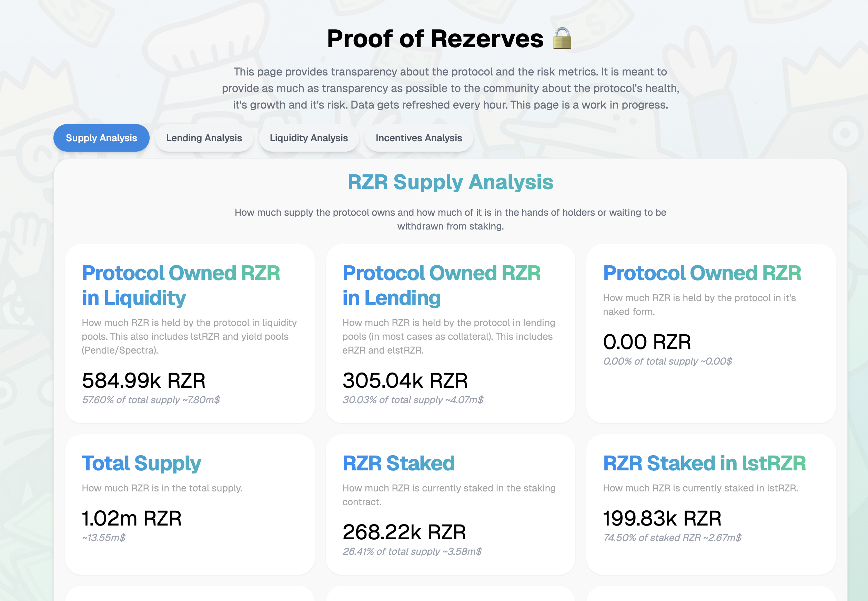Click the RZR Supply Analysis heading
Image resolution: width=868 pixels, height=601 pixels.
coord(450,182)
